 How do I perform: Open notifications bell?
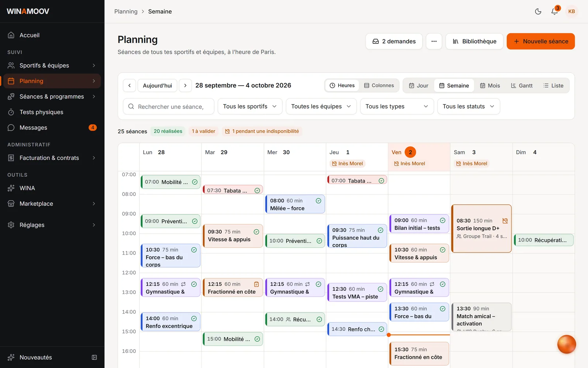(x=555, y=11)
